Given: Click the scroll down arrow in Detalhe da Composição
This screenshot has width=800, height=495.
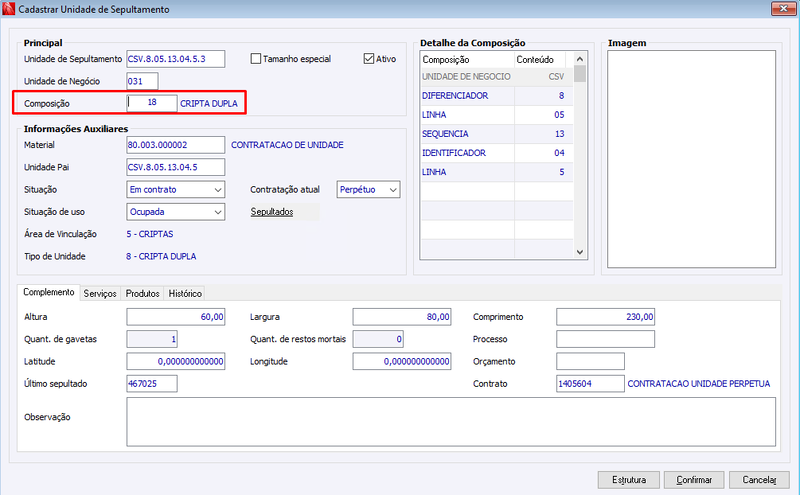Looking at the screenshot, I should click(x=580, y=252).
